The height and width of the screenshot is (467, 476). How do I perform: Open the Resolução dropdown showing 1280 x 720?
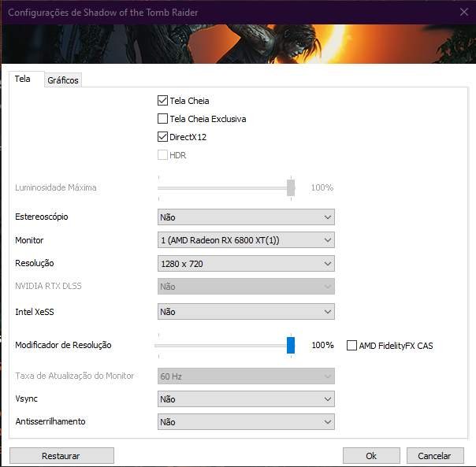[x=246, y=264]
